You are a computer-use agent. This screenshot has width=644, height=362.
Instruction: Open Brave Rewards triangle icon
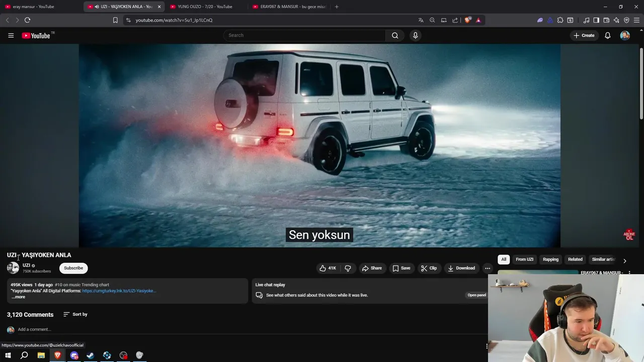(x=478, y=20)
